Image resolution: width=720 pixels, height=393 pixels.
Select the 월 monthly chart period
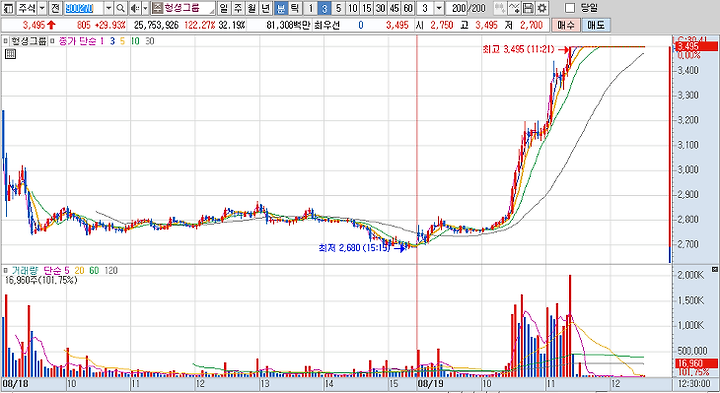tap(252, 8)
